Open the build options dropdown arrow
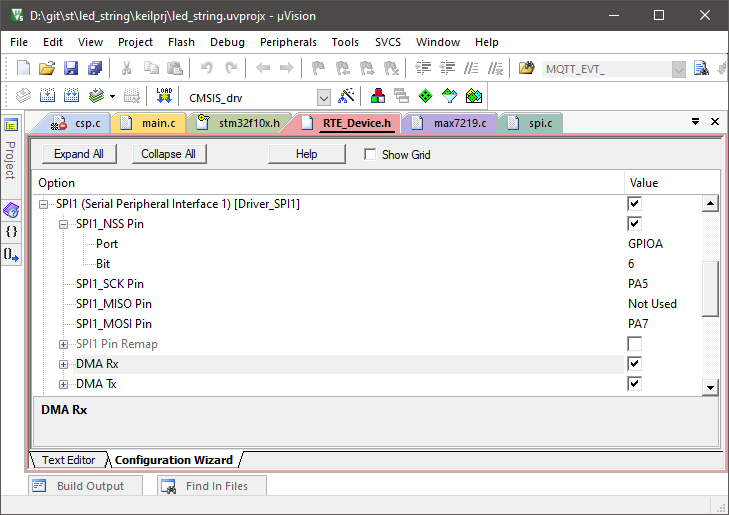Viewport: 729px width, 515px height. (x=113, y=97)
